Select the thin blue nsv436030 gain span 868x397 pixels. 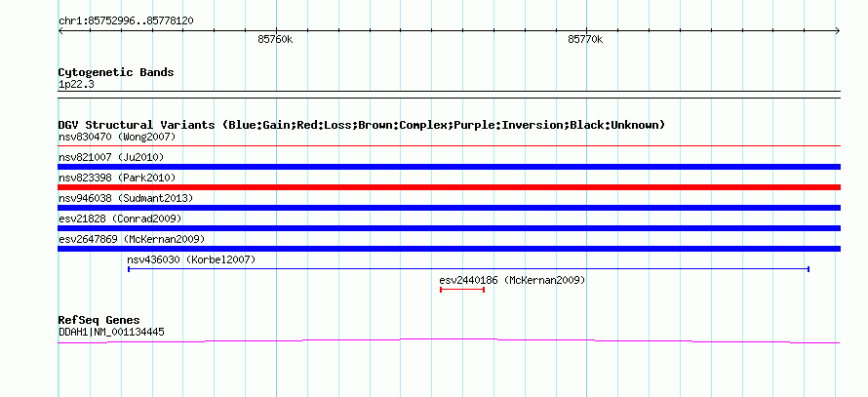pos(468,269)
